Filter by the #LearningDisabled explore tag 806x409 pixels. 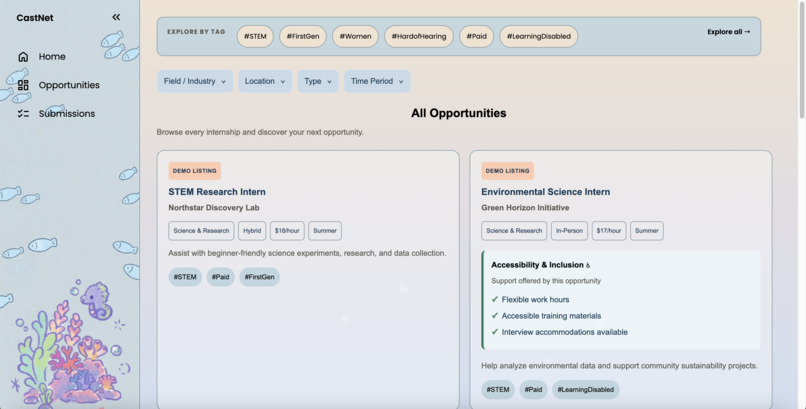pyautogui.click(x=539, y=36)
